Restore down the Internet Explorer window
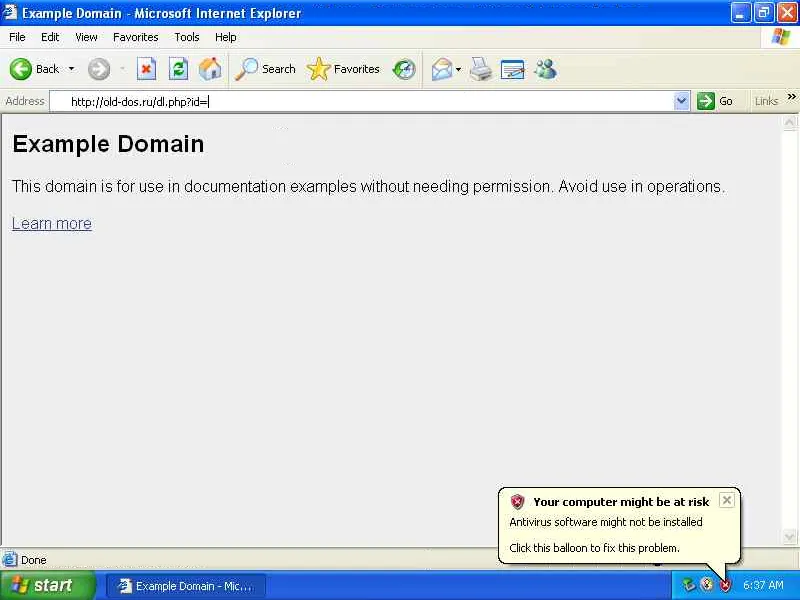Viewport: 800px width, 600px height. [x=764, y=13]
